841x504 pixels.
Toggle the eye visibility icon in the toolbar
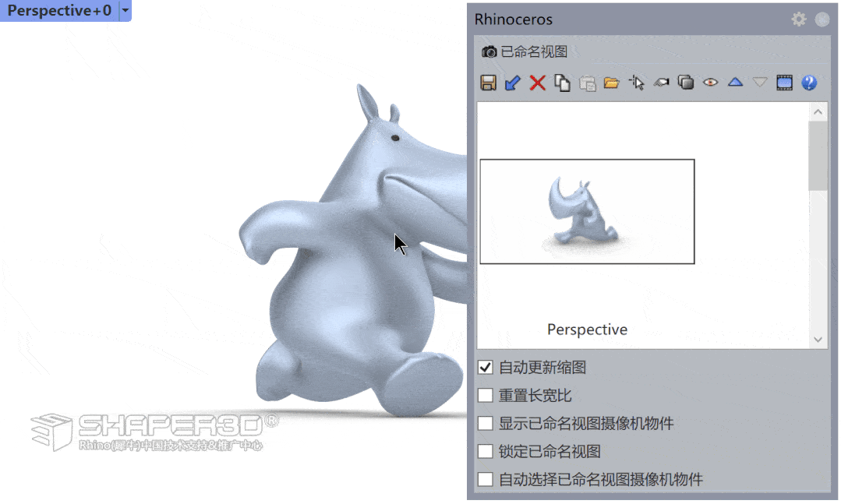pos(710,83)
